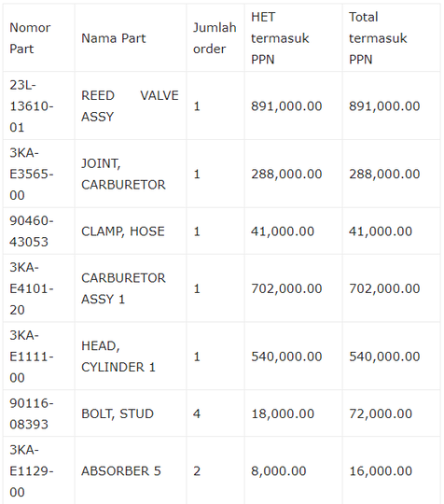The image size is (444, 504).
Task: Select the 702,000.00 HET price cell
Action: (x=286, y=288)
